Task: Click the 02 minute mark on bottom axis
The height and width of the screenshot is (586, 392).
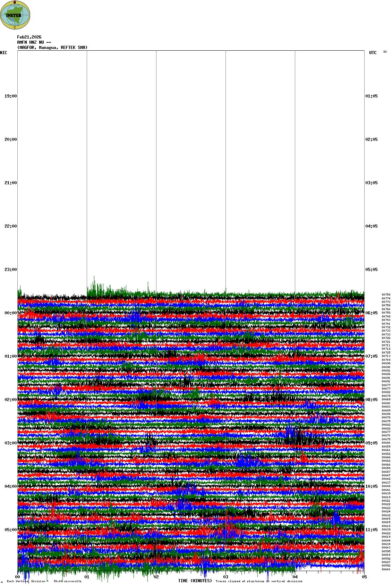Action: tap(156, 577)
